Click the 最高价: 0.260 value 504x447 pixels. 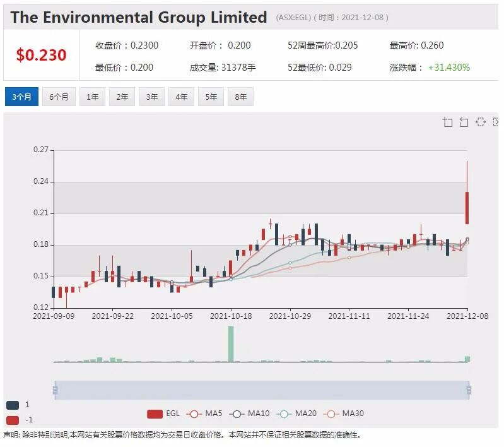[x=416, y=45]
